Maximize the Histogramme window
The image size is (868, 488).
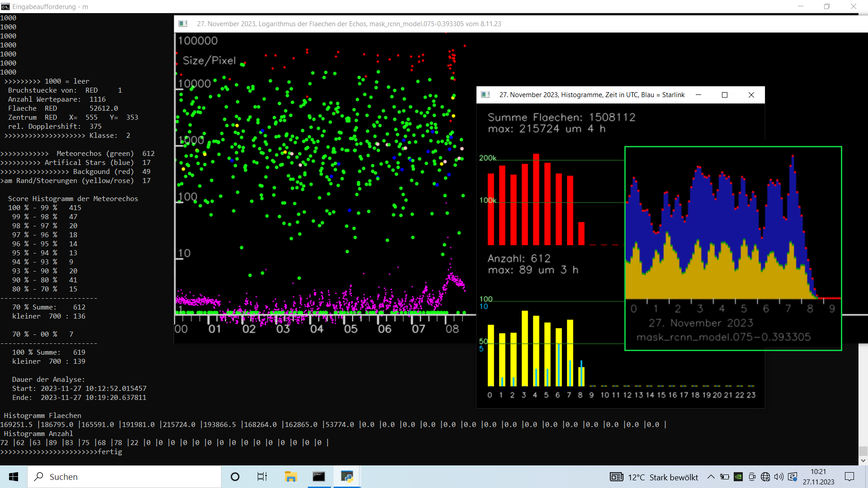point(725,94)
